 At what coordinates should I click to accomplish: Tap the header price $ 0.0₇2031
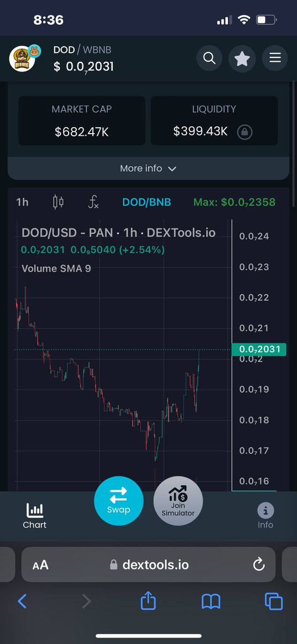[x=83, y=67]
